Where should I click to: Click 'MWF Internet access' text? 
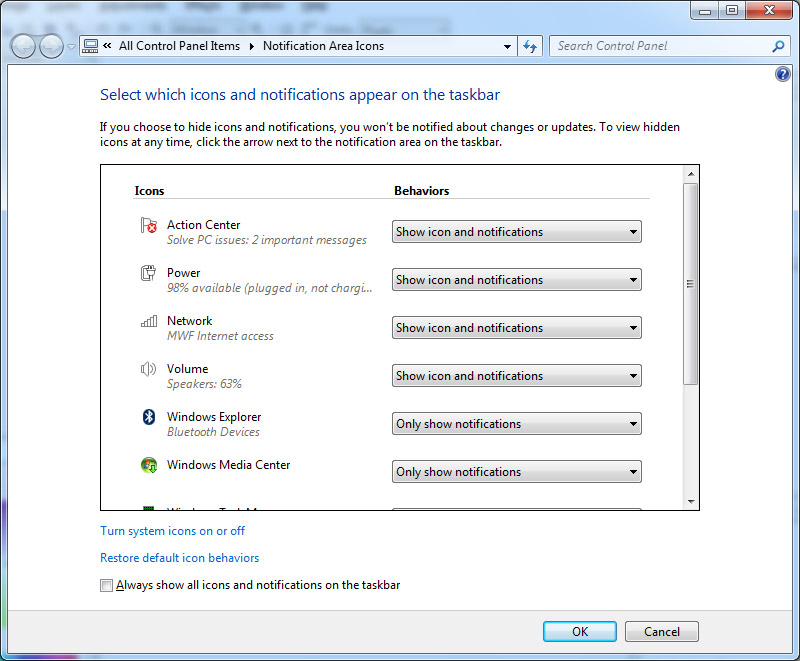tap(220, 336)
